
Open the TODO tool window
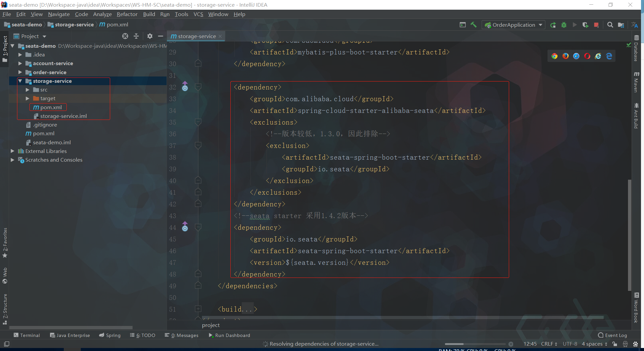tap(143, 335)
